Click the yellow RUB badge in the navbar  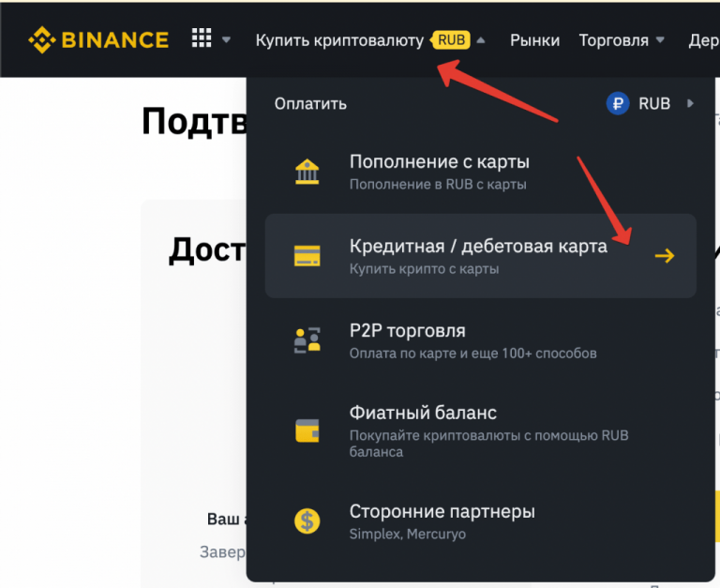tap(451, 40)
